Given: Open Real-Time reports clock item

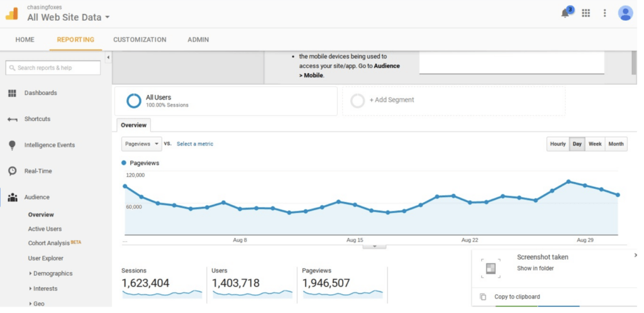Looking at the screenshot, I should click(x=38, y=171).
